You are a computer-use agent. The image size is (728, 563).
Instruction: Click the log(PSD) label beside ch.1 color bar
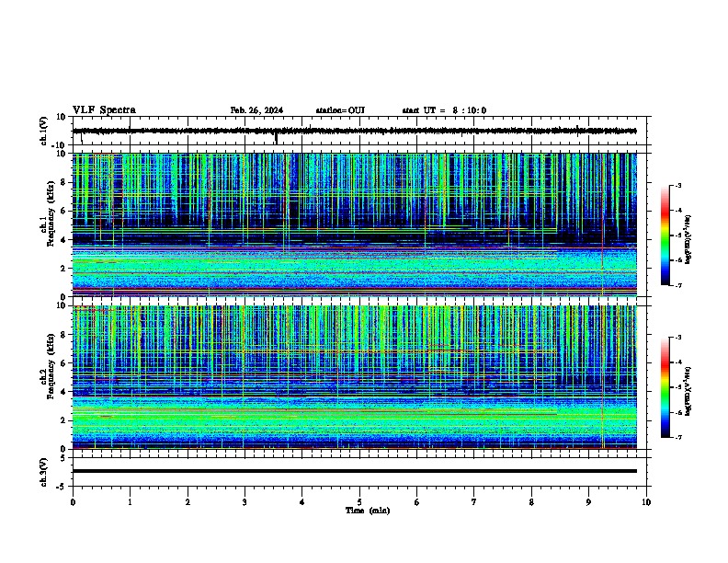pyautogui.click(x=688, y=239)
